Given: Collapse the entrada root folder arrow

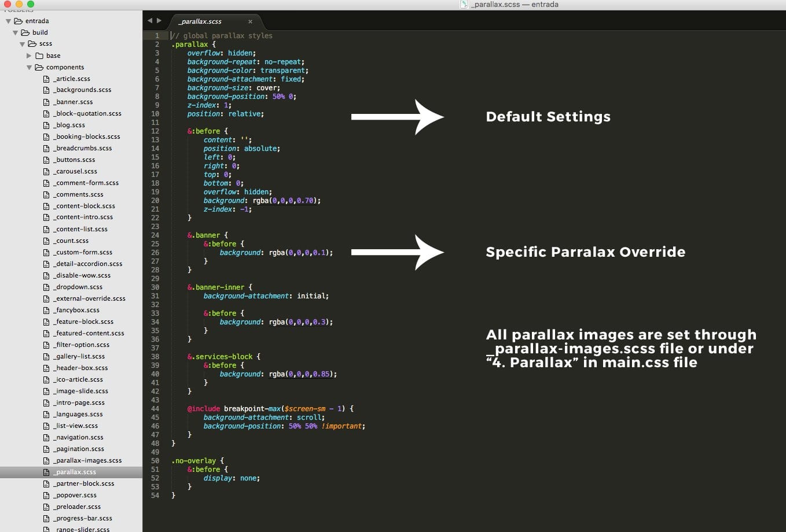Looking at the screenshot, I should (9, 21).
